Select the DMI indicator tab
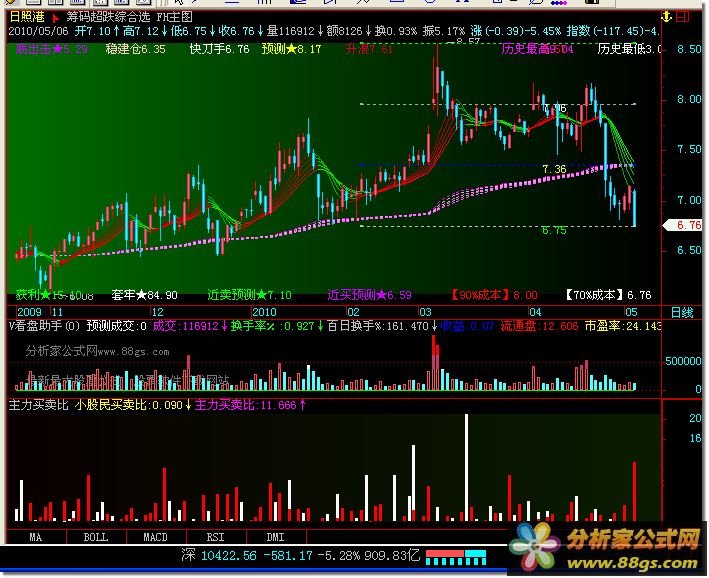Image resolution: width=709 pixels, height=578 pixels. (x=276, y=537)
